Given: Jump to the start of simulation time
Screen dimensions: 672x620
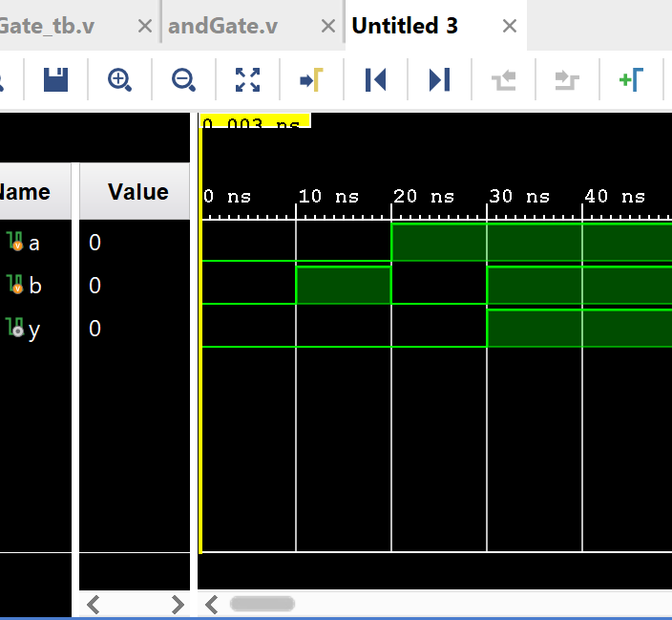Looking at the screenshot, I should 375,80.
